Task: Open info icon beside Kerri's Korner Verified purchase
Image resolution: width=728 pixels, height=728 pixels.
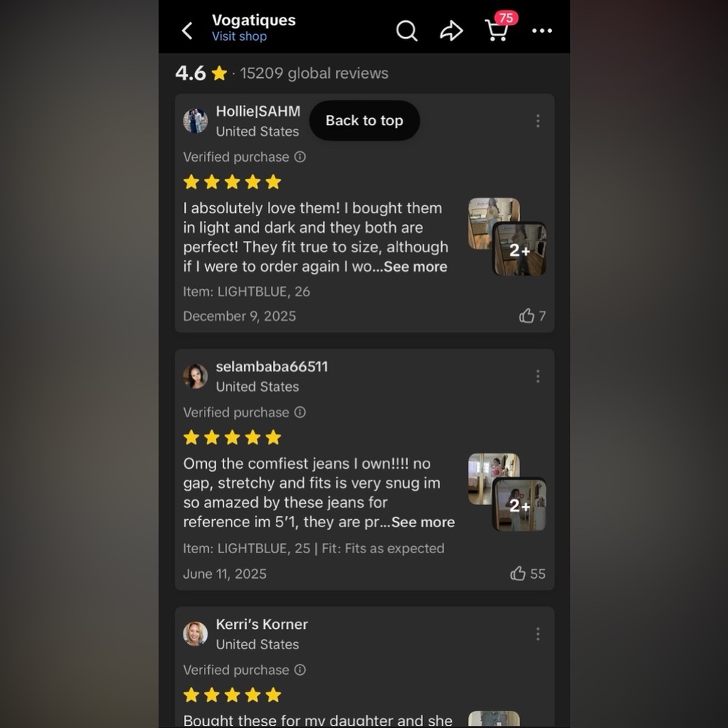Action: (x=300, y=670)
